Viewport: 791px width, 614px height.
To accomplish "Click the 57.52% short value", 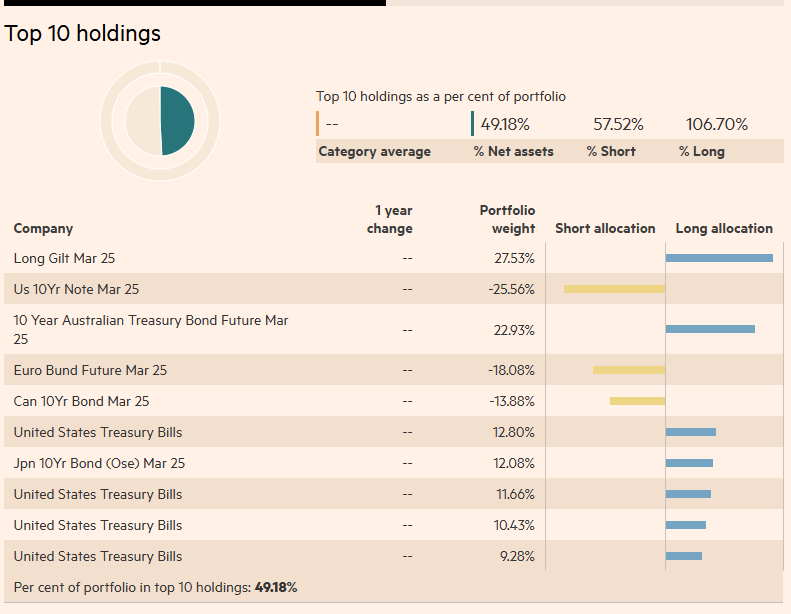I will coord(618,125).
